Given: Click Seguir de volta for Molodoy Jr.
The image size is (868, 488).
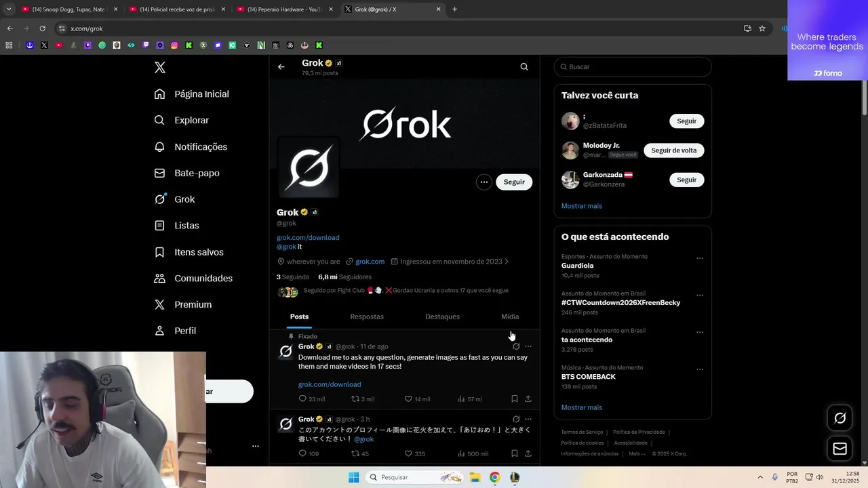Looking at the screenshot, I should (x=674, y=150).
